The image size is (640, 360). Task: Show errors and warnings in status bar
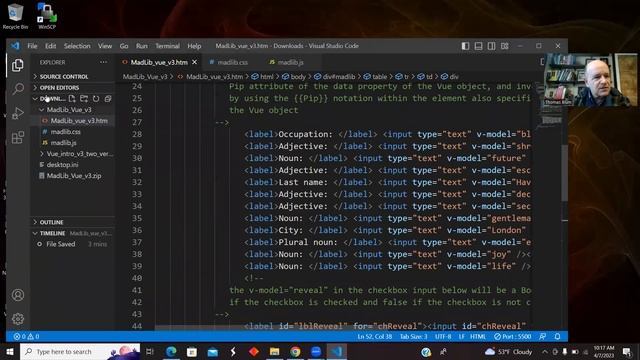27,336
